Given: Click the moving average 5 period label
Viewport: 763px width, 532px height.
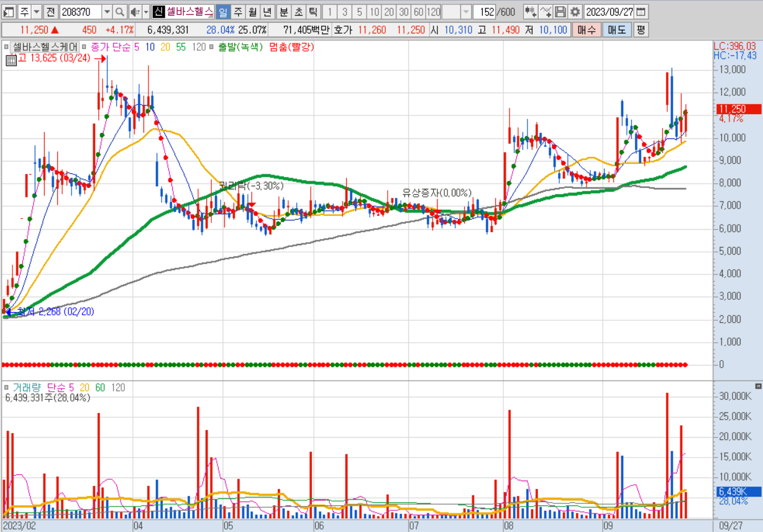Looking at the screenshot, I should 137,47.
